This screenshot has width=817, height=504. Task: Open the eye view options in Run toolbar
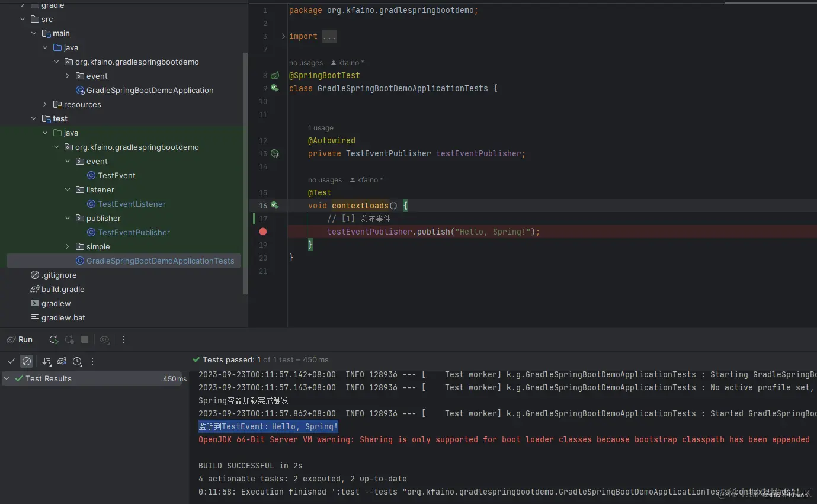point(104,339)
